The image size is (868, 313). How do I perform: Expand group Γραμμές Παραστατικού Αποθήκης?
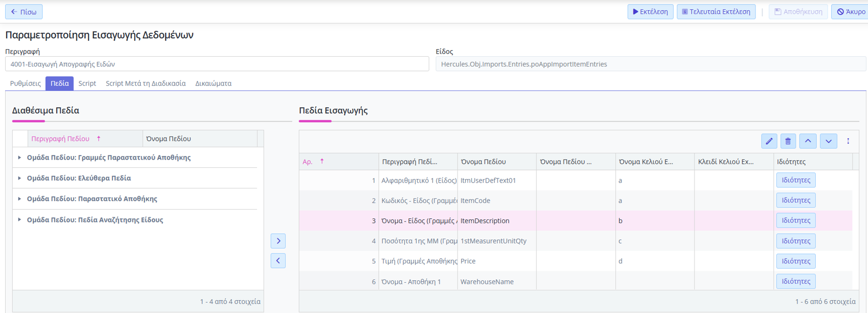pos(19,158)
